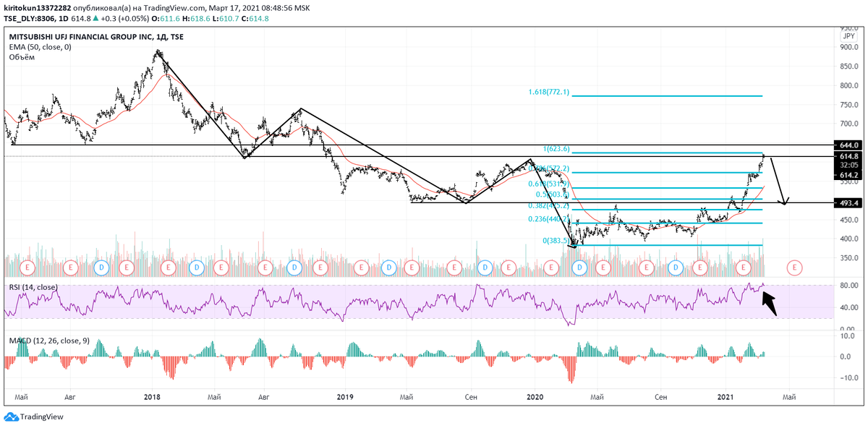Click the 400.0 price axis label
This screenshot has height=428, width=868.
point(849,239)
